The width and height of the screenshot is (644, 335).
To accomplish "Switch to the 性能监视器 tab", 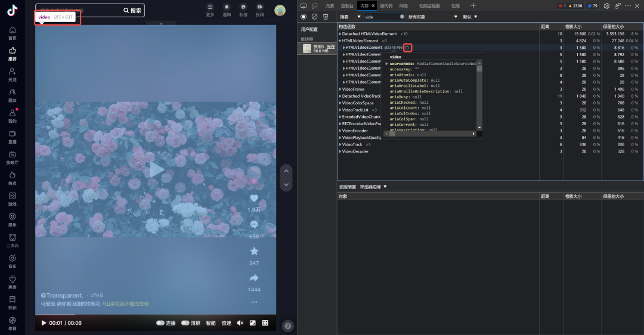I will (429, 6).
